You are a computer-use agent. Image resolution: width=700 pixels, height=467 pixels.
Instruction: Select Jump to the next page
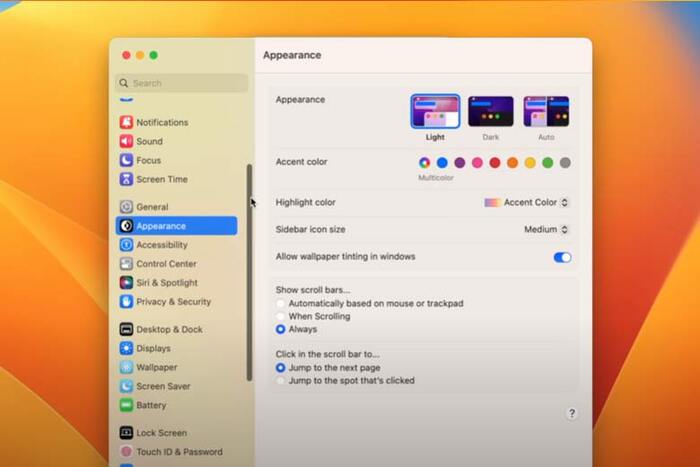(x=280, y=368)
